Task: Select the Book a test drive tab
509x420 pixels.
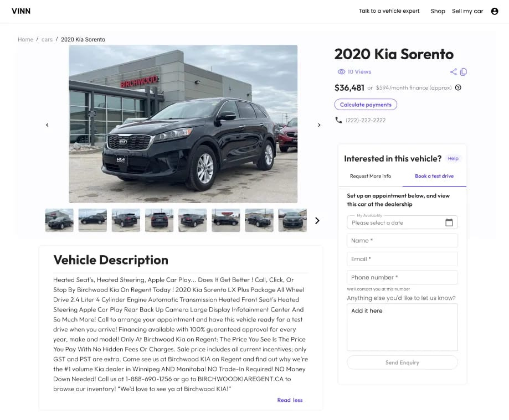Action: pyautogui.click(x=434, y=176)
